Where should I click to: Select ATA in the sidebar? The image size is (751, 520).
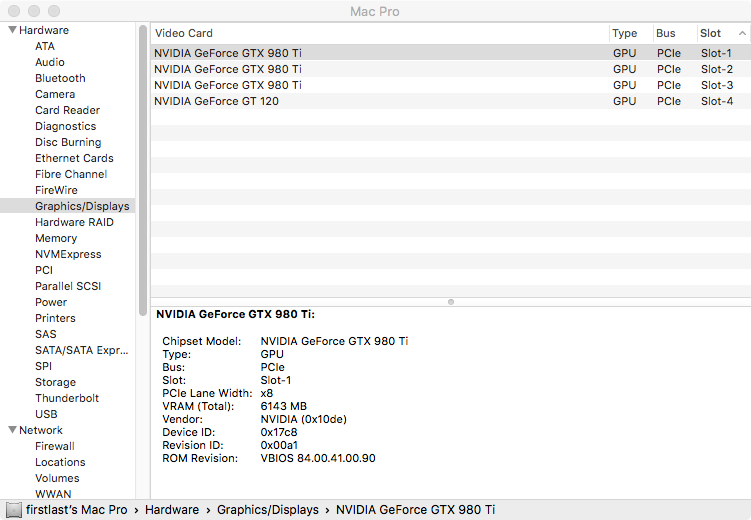click(x=45, y=46)
